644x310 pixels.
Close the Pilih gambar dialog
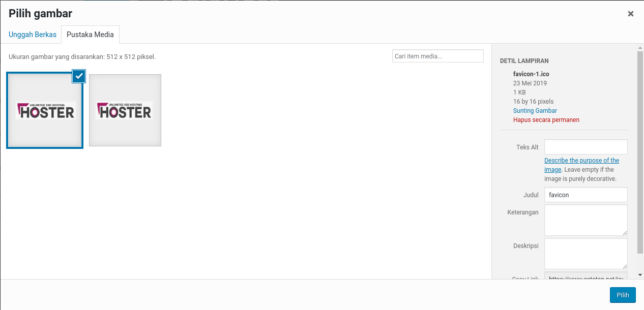(x=630, y=14)
